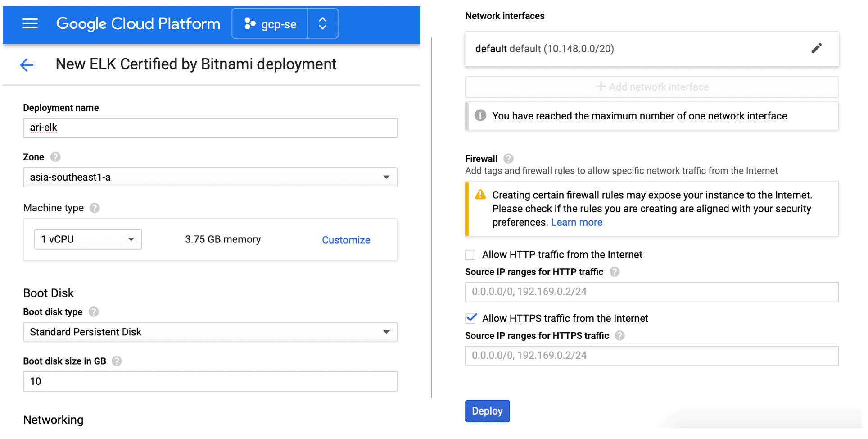Click the Source IP ranges HTTPS help icon
This screenshot has width=868, height=439.
point(620,335)
